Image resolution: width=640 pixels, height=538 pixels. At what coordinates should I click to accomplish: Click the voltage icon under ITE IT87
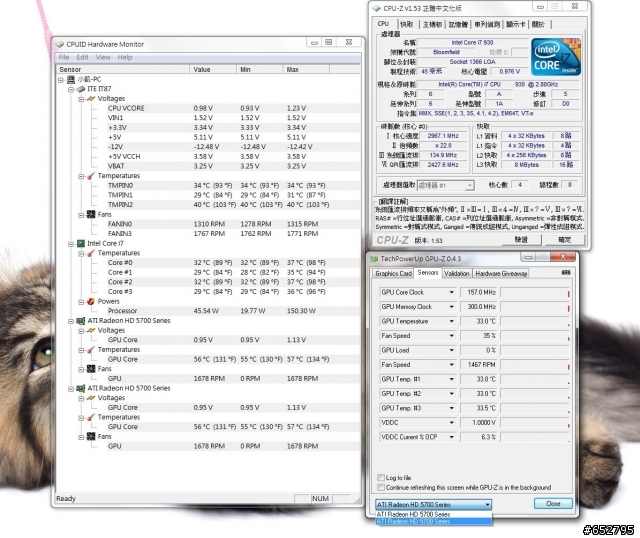(91, 98)
